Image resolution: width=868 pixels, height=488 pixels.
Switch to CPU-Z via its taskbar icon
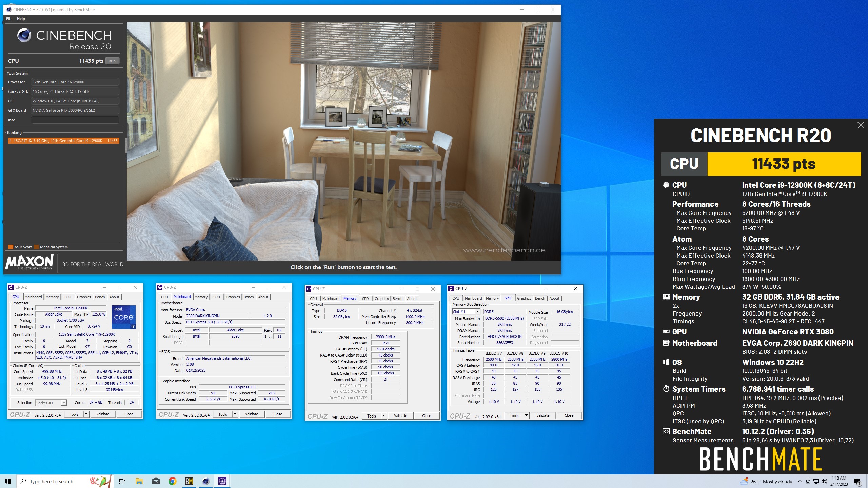click(222, 481)
